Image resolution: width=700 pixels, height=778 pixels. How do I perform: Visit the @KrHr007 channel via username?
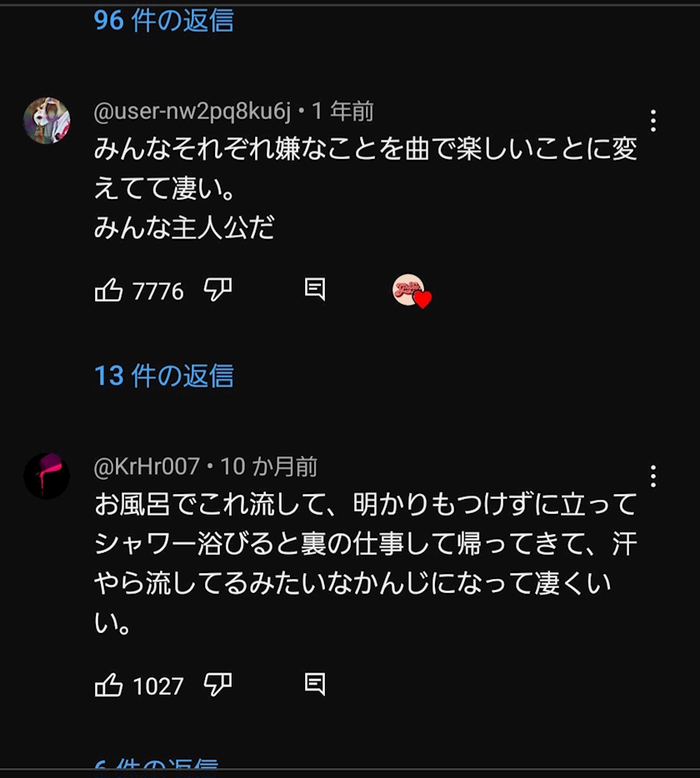(147, 466)
